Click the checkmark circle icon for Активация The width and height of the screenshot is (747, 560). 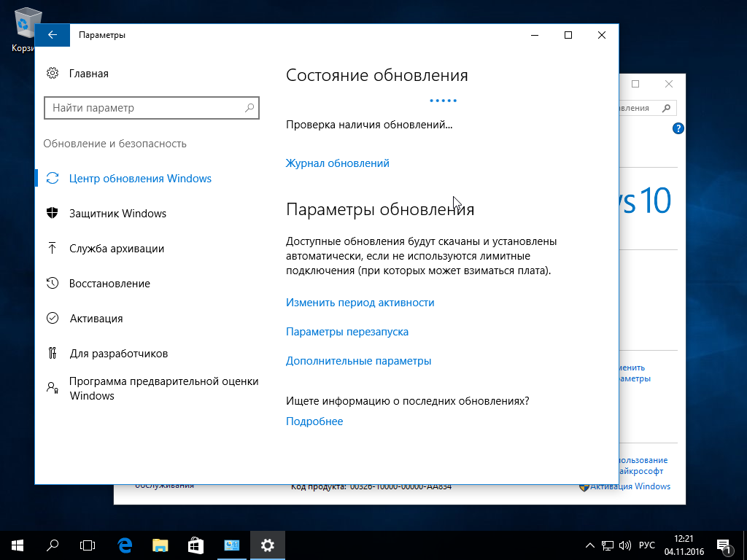(53, 318)
